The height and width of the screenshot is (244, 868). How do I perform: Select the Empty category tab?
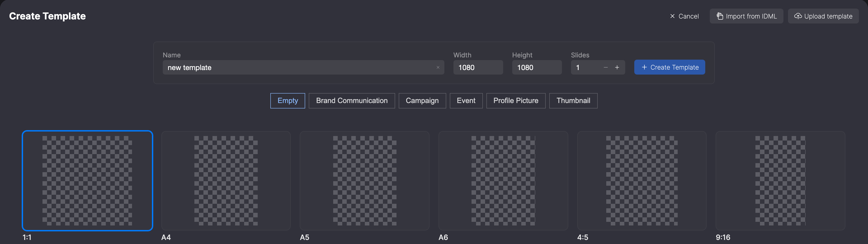288,101
